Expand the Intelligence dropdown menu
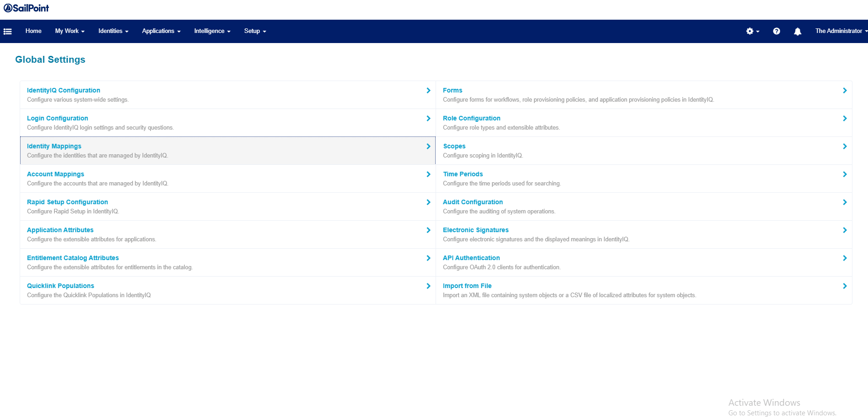868x419 pixels. pos(212,31)
